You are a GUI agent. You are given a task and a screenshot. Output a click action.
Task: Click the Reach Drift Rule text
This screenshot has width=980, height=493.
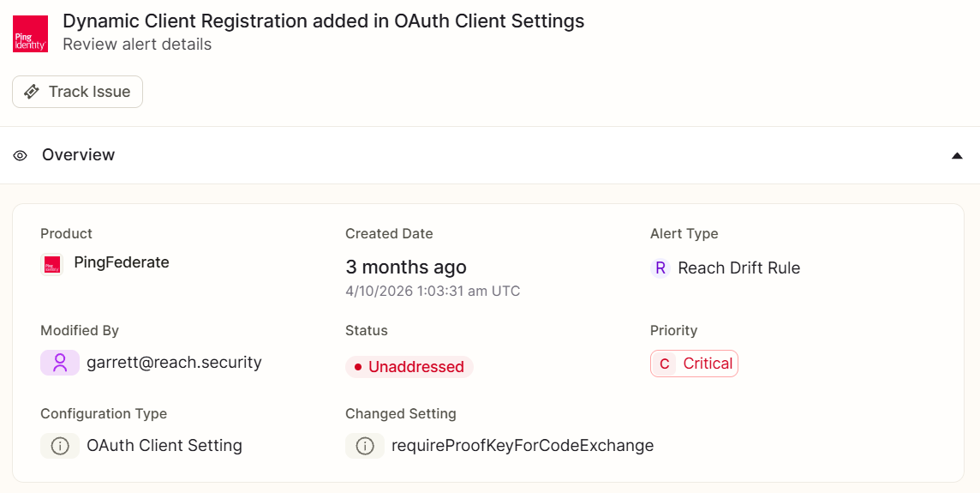[x=738, y=268]
